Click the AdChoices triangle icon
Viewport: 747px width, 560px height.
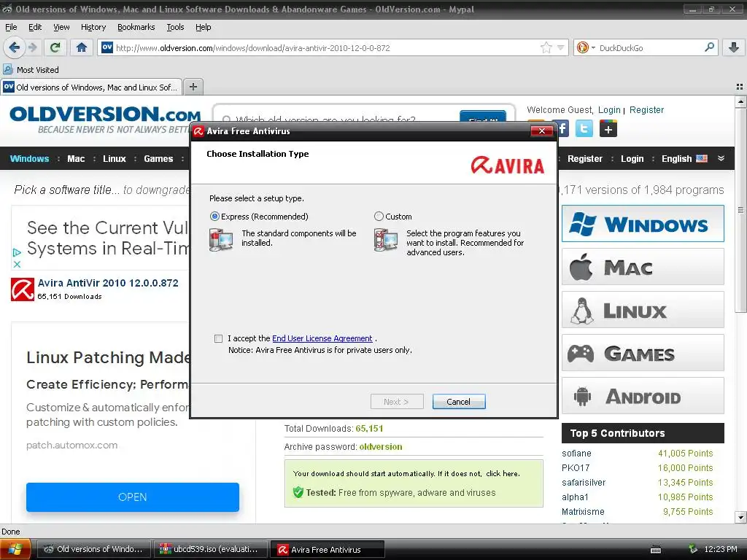[x=17, y=252]
